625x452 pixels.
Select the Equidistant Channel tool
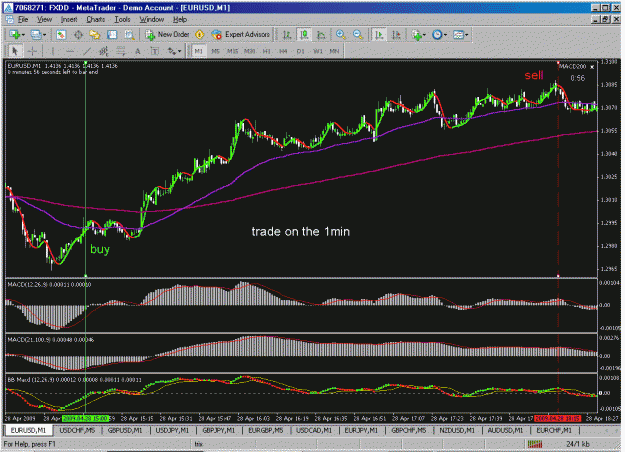pyautogui.click(x=104, y=51)
